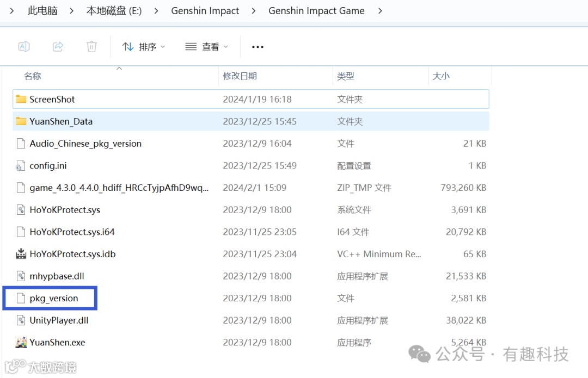Expand chevron after 本地磁盘 (E:) breadcrumb
This screenshot has height=378, width=588.
click(156, 11)
